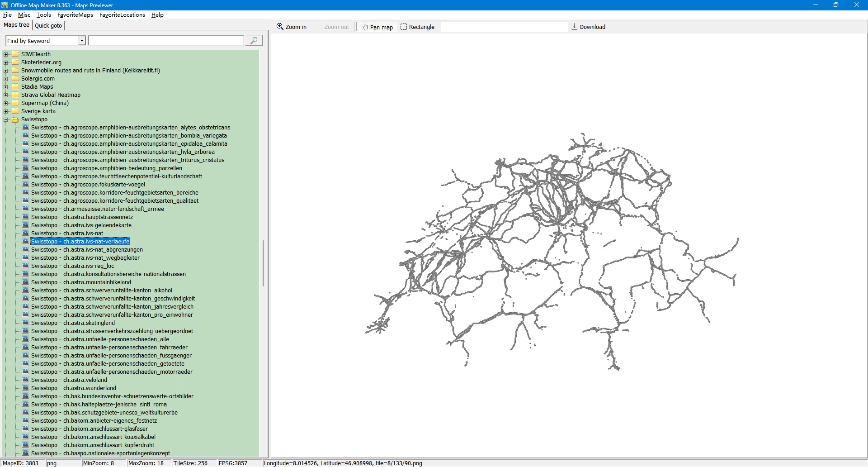The width and height of the screenshot is (868, 467).
Task: Click the maps tree vertical scrollbar thumb
Action: point(263,263)
